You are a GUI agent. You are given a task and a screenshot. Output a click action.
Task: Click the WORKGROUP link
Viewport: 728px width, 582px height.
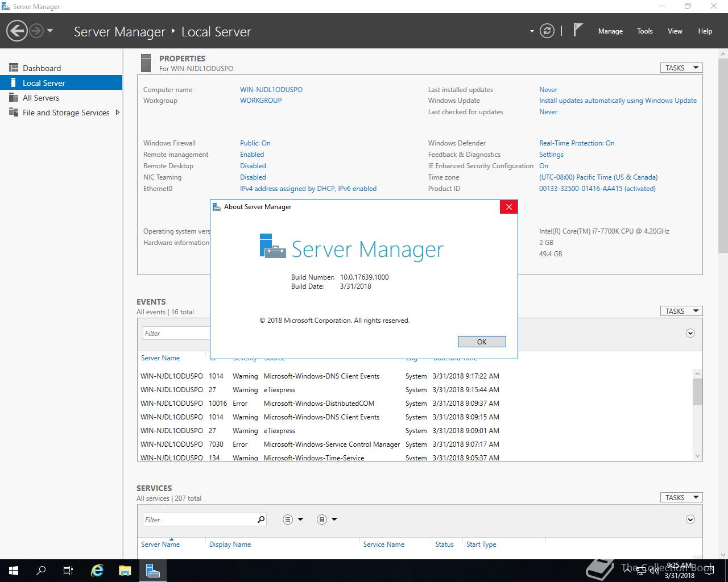(x=260, y=100)
